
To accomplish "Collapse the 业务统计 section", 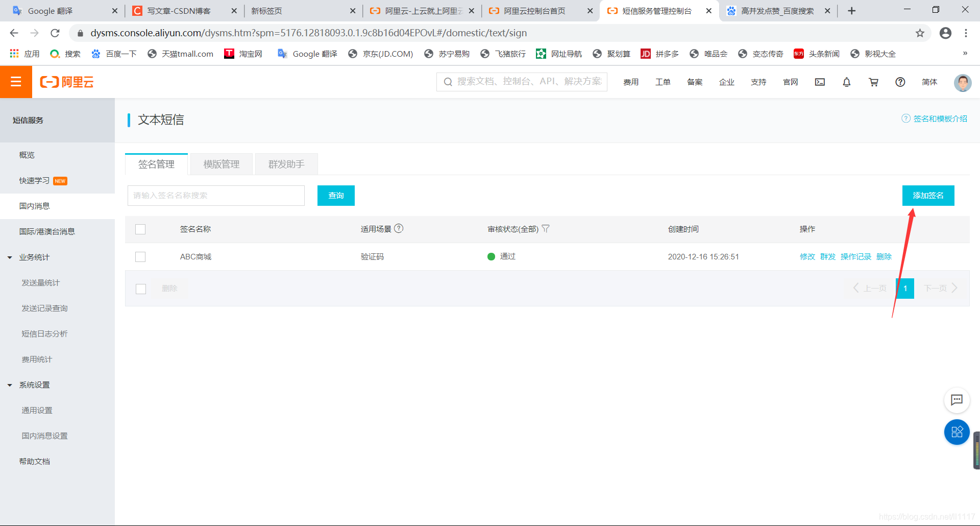I will point(9,257).
